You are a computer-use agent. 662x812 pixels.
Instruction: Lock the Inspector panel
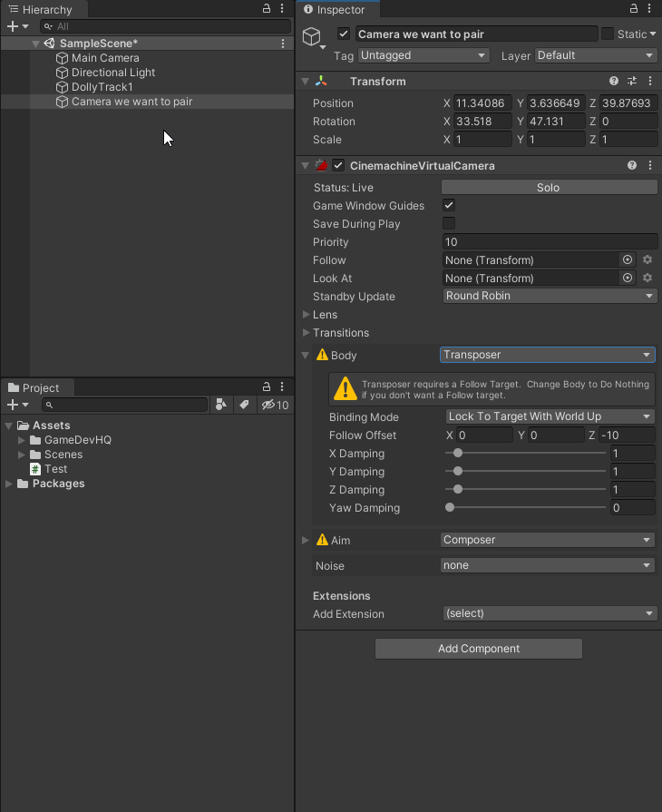pyautogui.click(x=634, y=9)
